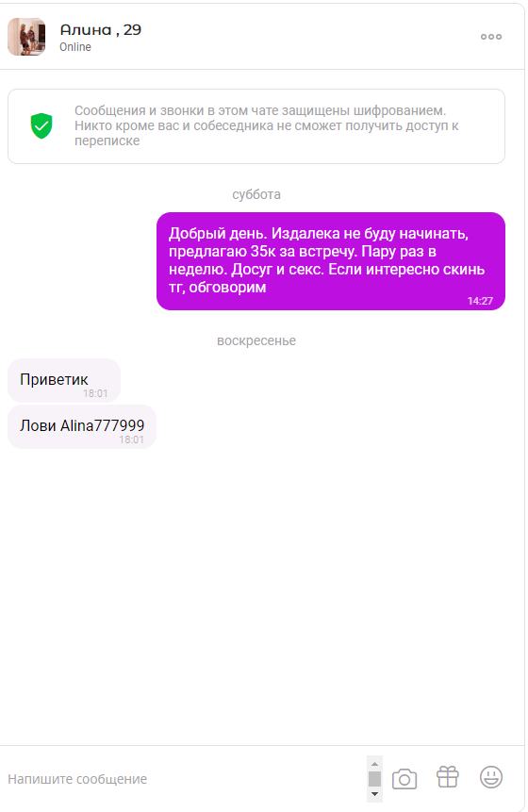The height and width of the screenshot is (812, 528).
Task: Open Алина's profile avatar photo
Action: click(x=26, y=37)
